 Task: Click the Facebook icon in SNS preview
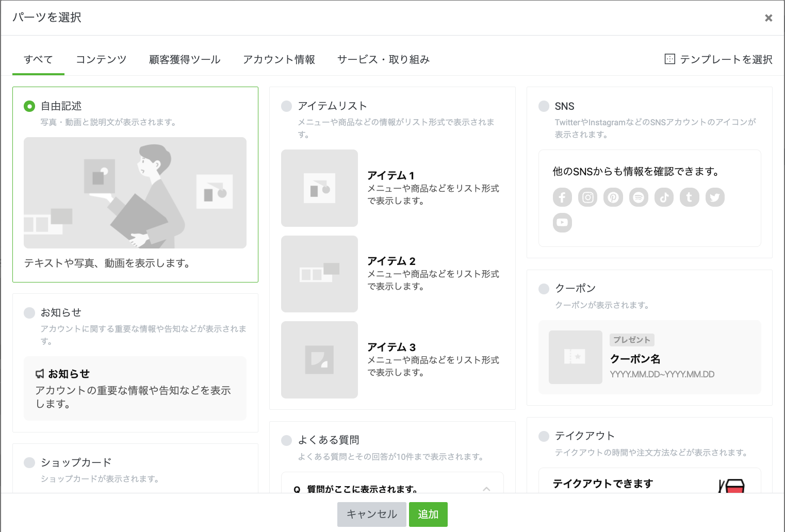click(562, 197)
